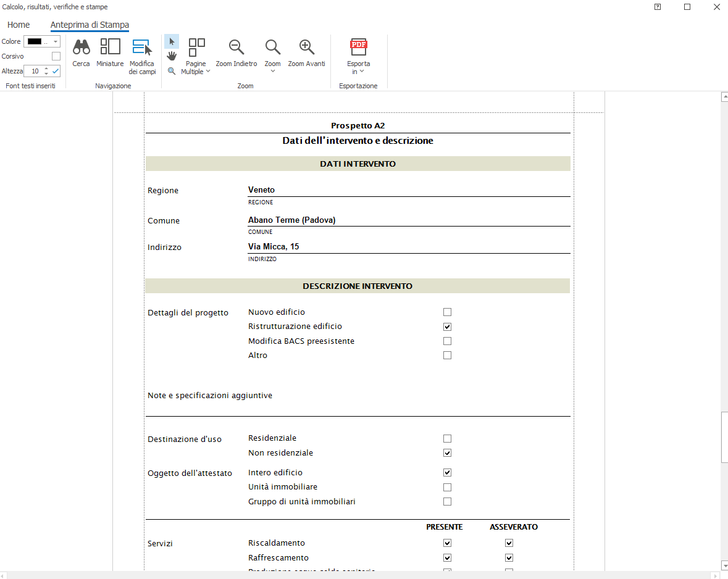Activate the arrow pointer selection tool
This screenshot has width=728, height=579.
[172, 41]
